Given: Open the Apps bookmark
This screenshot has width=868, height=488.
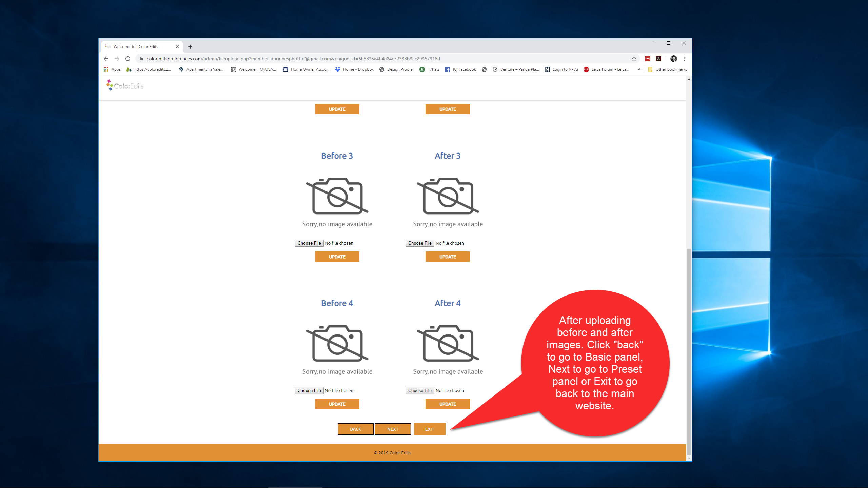Looking at the screenshot, I should pyautogui.click(x=112, y=69).
